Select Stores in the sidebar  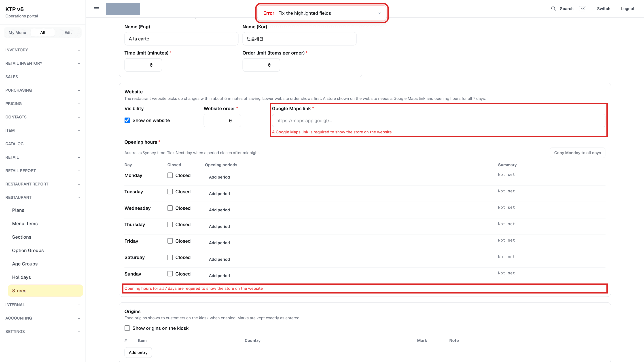45,290
